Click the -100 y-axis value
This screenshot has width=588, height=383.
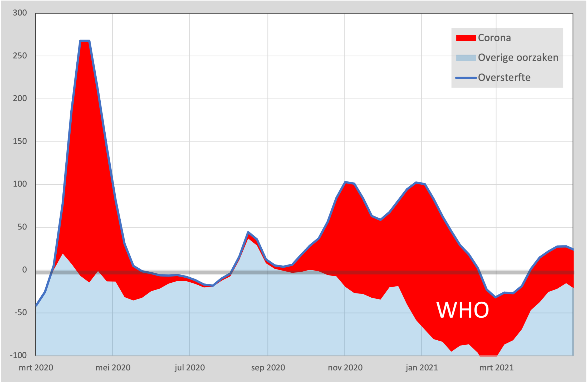18,355
